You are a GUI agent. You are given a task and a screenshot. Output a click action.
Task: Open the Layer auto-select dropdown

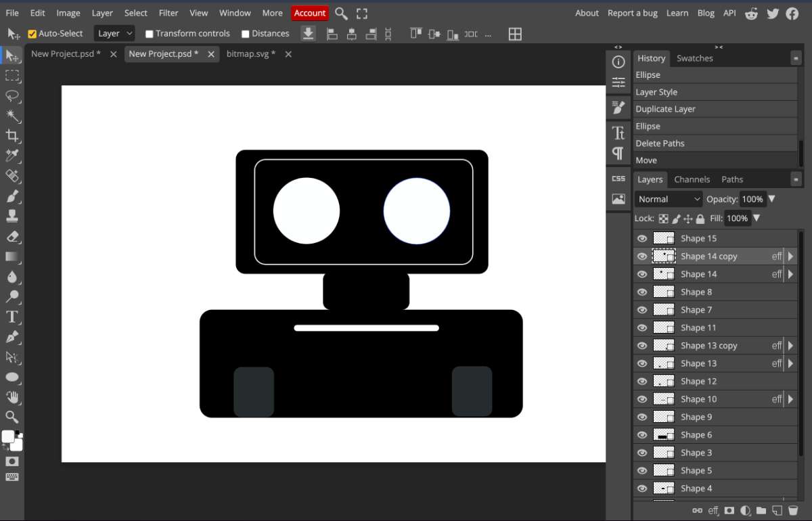click(114, 34)
